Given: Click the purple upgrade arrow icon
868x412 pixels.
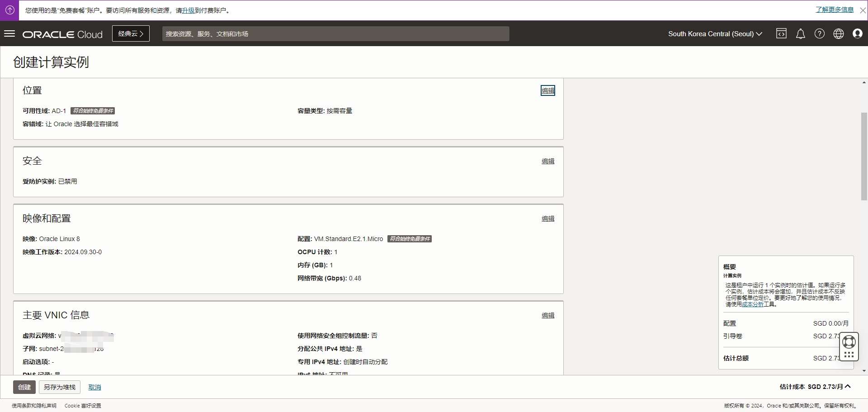Looking at the screenshot, I should pyautogui.click(x=9, y=10).
